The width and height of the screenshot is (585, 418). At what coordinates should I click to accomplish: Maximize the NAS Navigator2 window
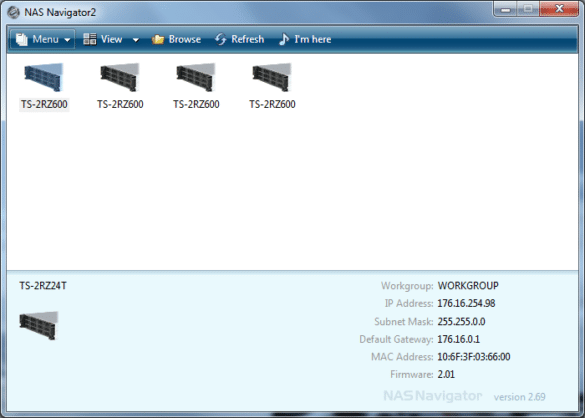point(528,9)
